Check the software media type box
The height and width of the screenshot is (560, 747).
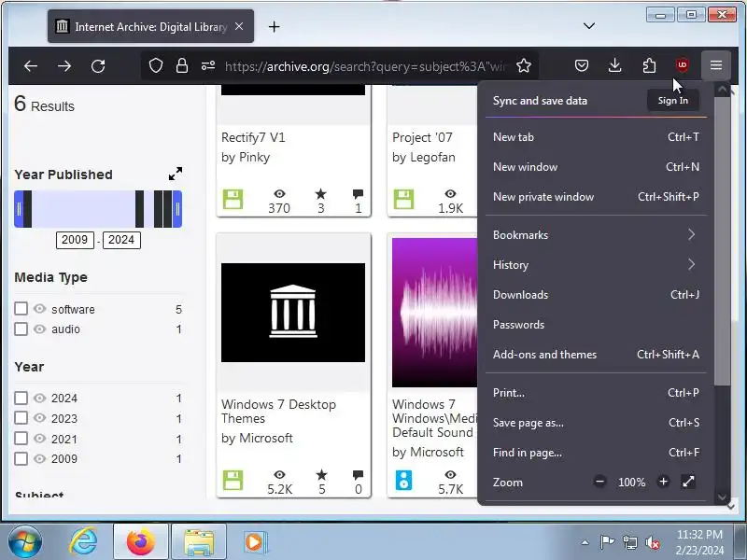pyautogui.click(x=21, y=309)
